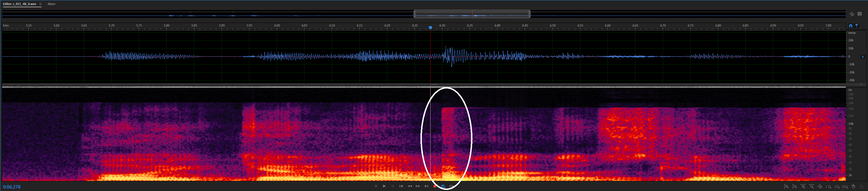Click the red Record button
This screenshot has width=868, height=191.
click(x=435, y=186)
